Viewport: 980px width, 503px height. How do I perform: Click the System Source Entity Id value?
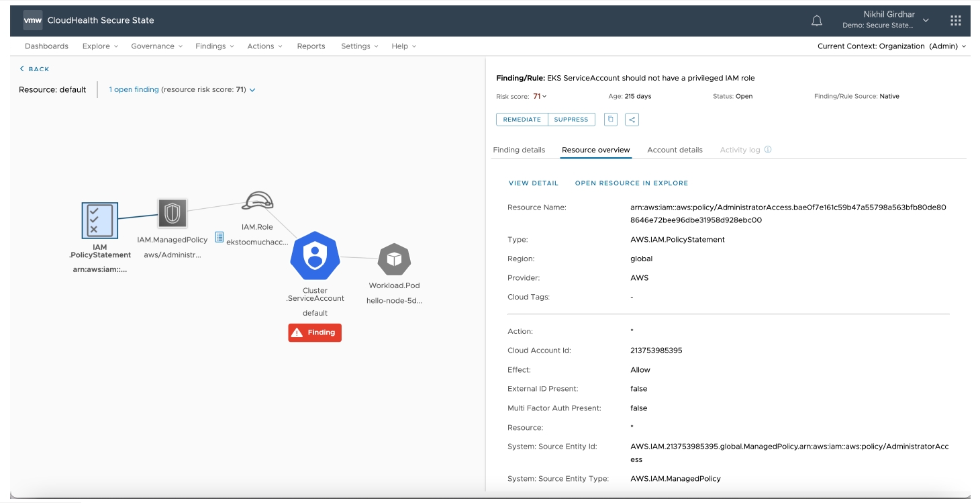pyautogui.click(x=789, y=453)
